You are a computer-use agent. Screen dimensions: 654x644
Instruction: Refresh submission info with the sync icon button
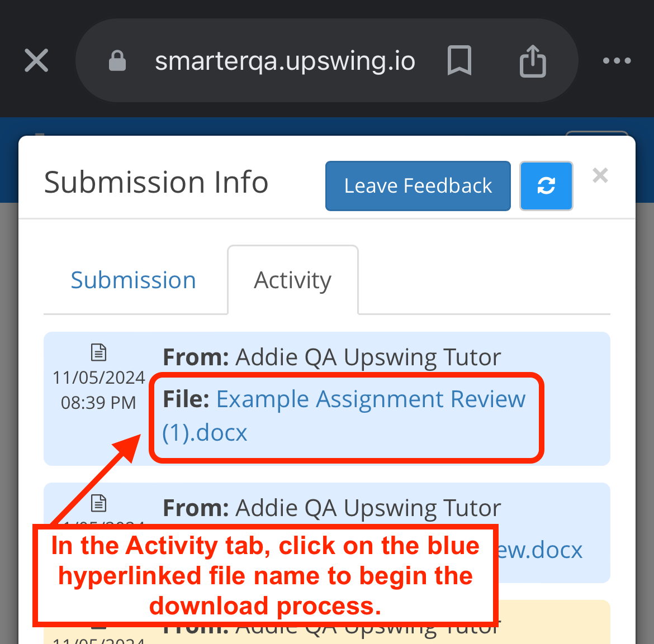[x=546, y=186]
